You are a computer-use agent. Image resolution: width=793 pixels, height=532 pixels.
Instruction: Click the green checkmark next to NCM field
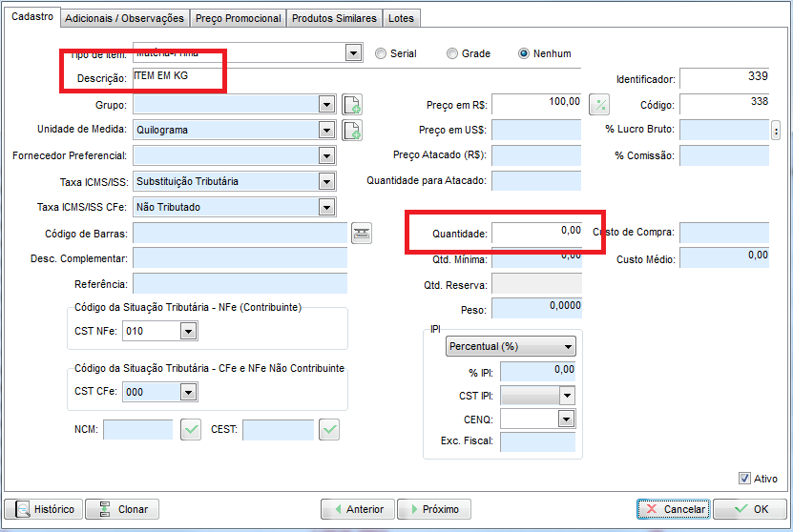[x=191, y=430]
